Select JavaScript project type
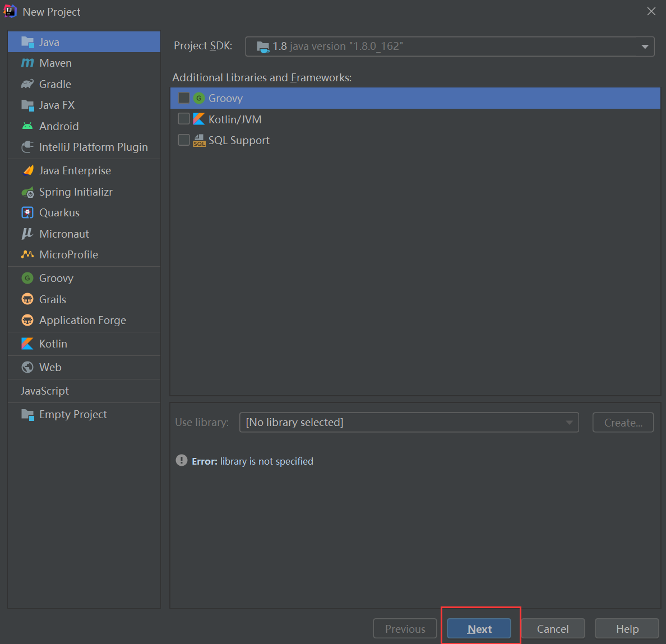 pyautogui.click(x=84, y=391)
